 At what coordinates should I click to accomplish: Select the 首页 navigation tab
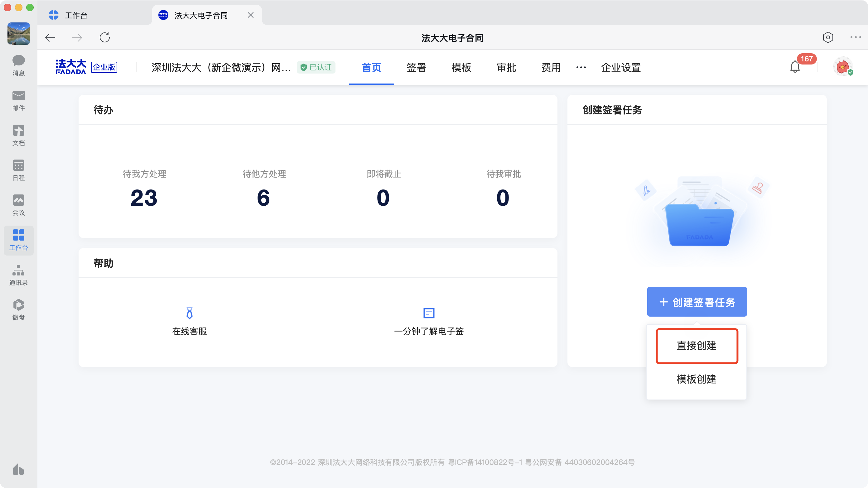click(x=371, y=68)
